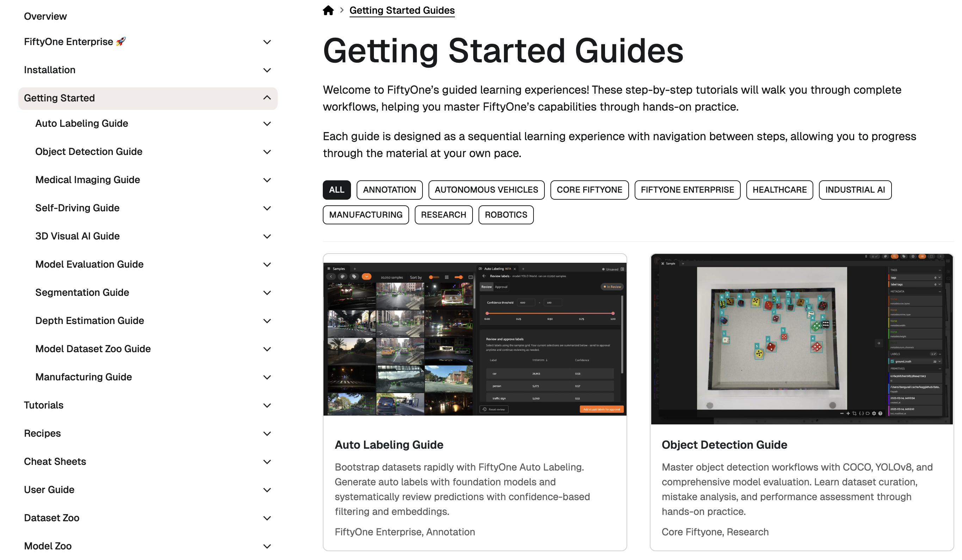Screen dimensions: 962x560
Task: Open Segmentation Guide in sidebar
Action: point(82,293)
